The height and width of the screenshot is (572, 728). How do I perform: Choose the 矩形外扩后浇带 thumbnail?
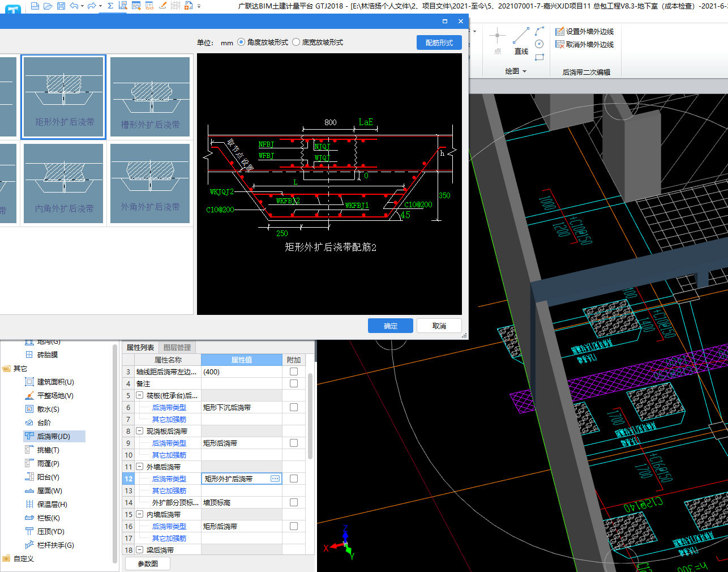(x=64, y=97)
